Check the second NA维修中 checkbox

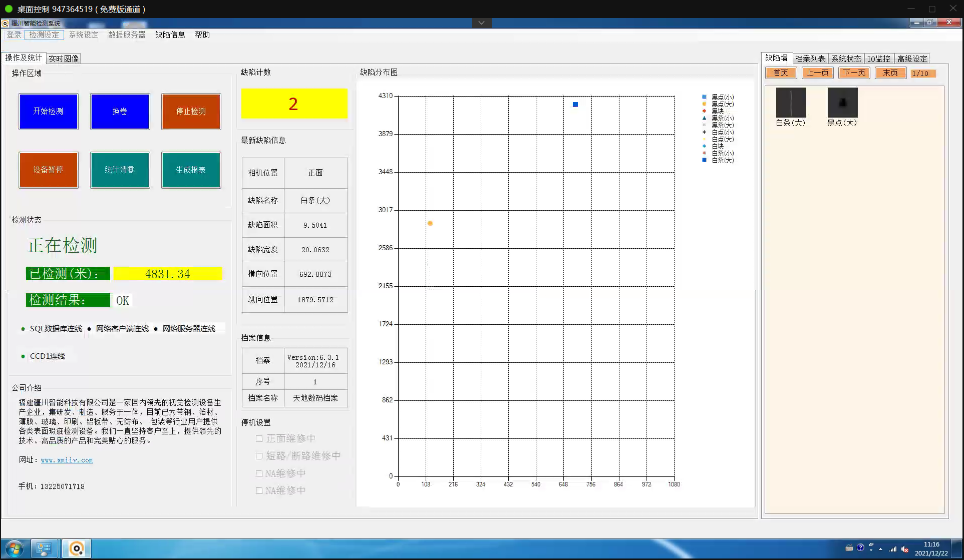[x=259, y=490]
